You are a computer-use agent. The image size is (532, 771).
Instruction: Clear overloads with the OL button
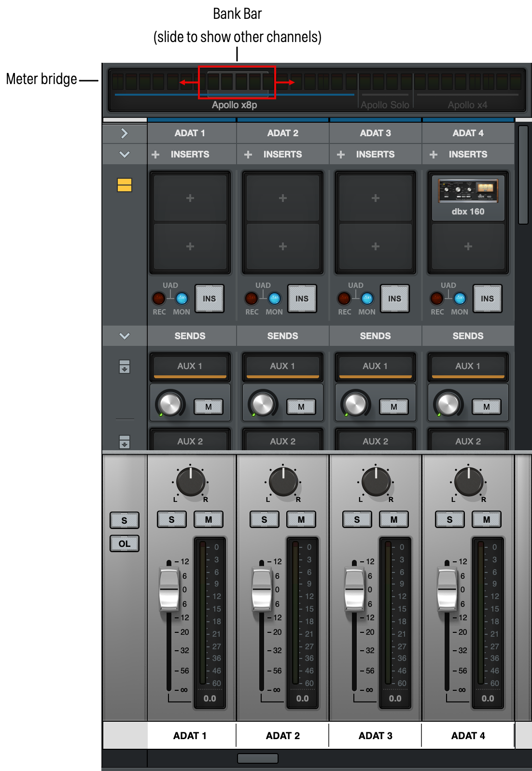(125, 543)
